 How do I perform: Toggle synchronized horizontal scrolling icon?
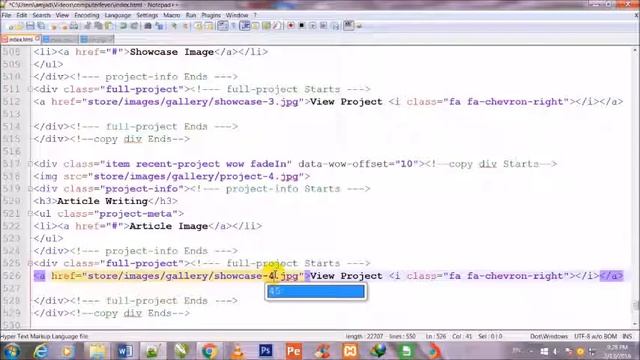point(209,26)
